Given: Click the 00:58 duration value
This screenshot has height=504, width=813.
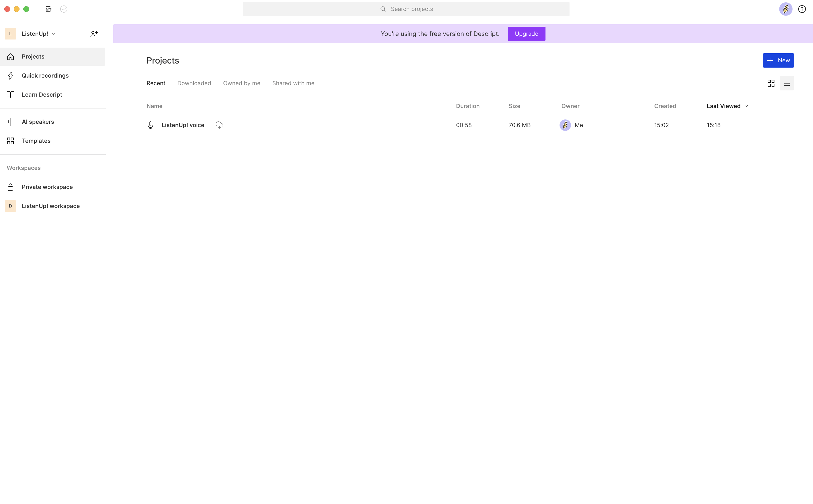Looking at the screenshot, I should (464, 125).
